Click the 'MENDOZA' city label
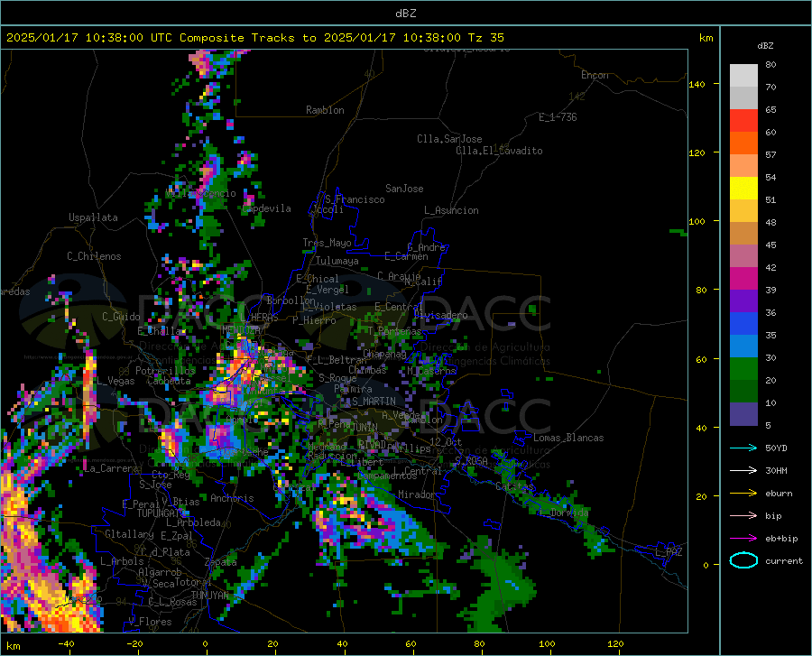Viewport: 812px width, 656px height. point(241,330)
